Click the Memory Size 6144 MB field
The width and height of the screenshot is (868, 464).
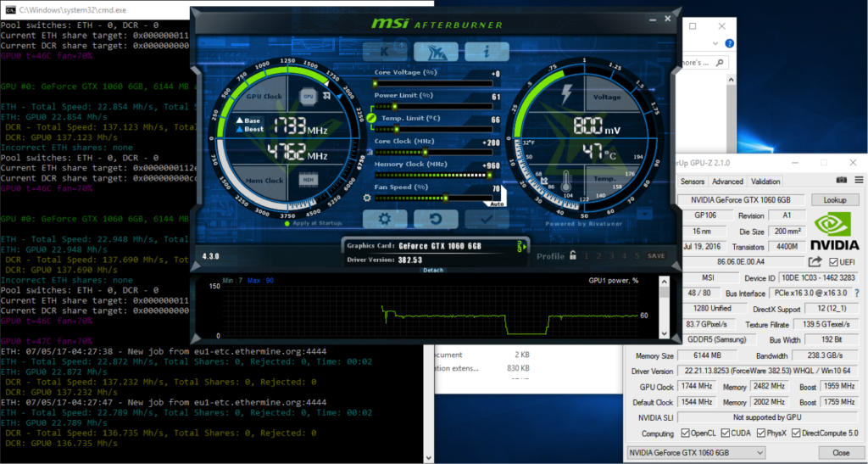pos(708,355)
